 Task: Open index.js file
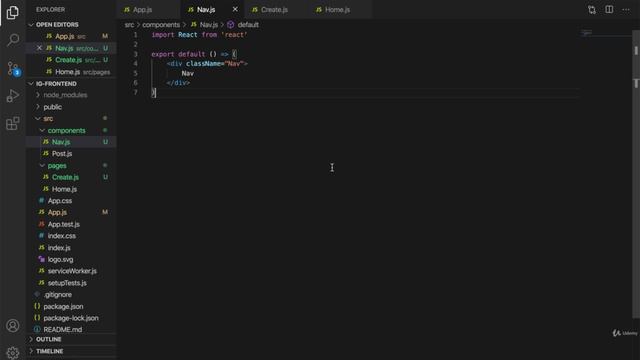click(x=71, y=248)
